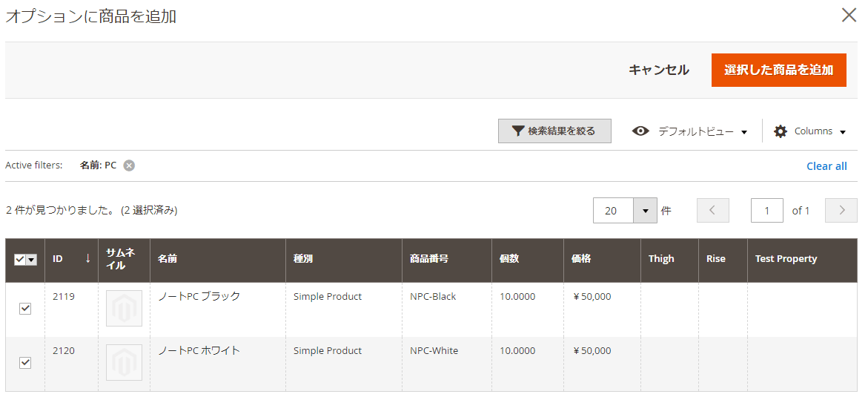Go to next page arrow
Screen dimensions: 868x400
pos(841,211)
